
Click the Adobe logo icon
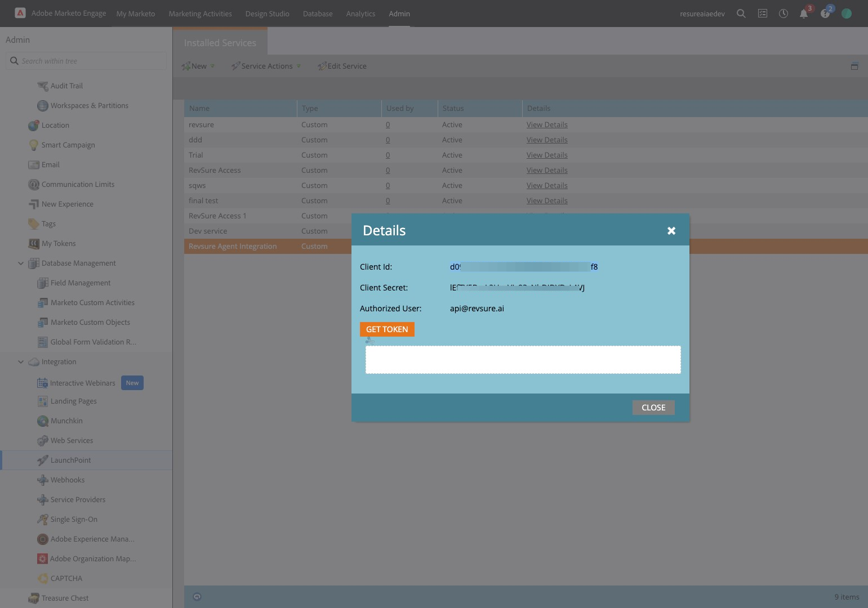pos(20,13)
